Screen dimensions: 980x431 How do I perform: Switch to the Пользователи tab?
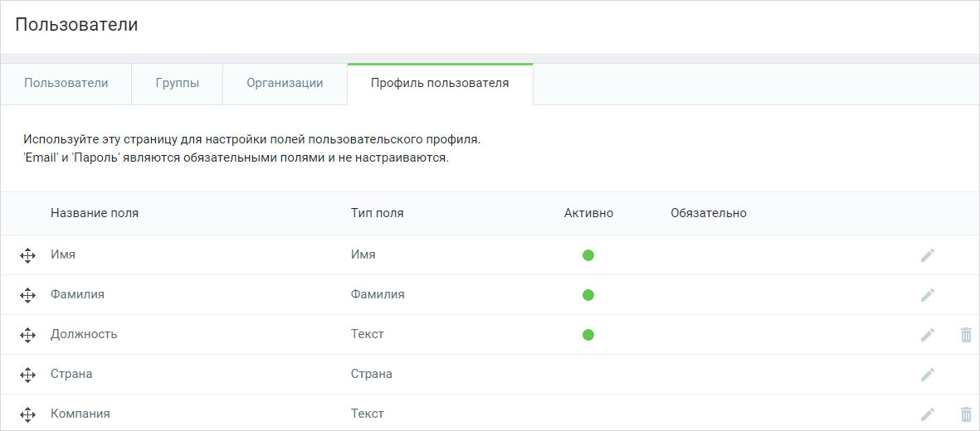click(66, 83)
